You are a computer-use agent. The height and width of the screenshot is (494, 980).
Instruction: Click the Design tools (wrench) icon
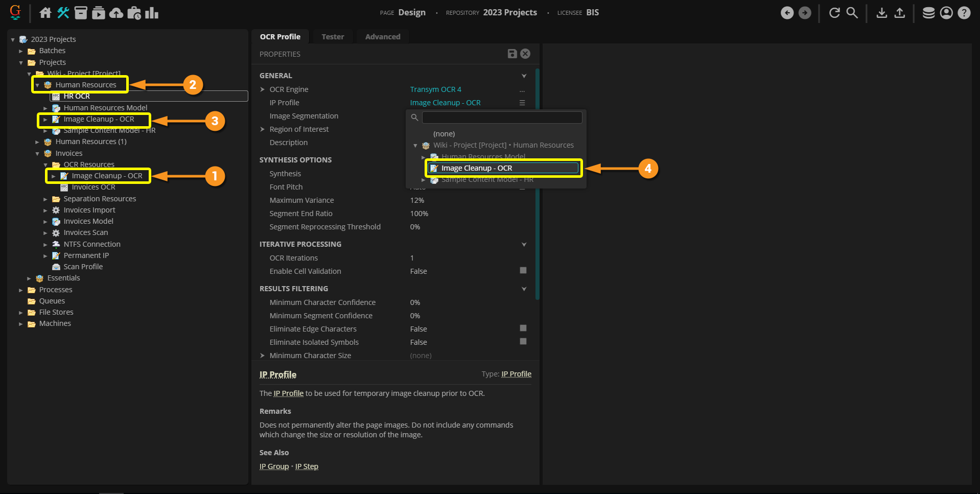63,13
